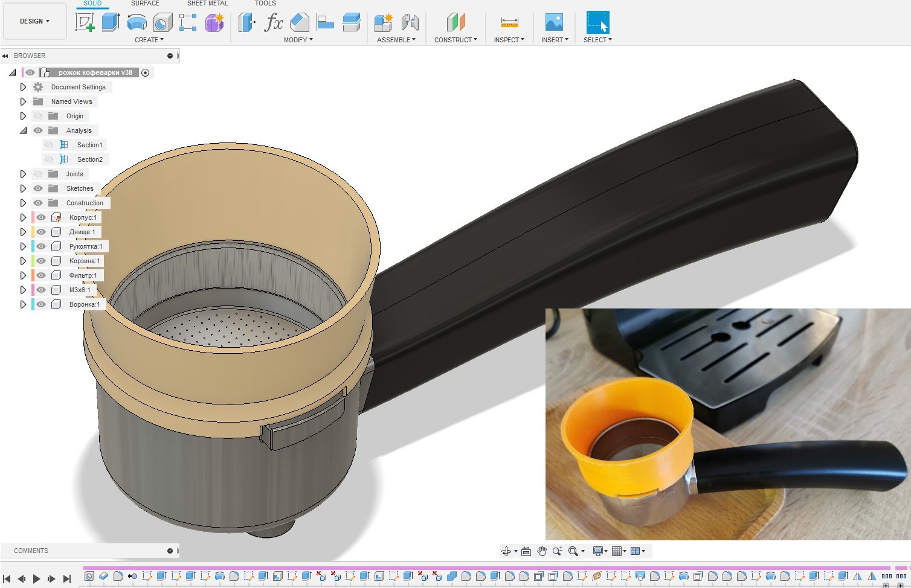Click the Viewports layout icon
Viewport: 911px width, 588px height.
[x=635, y=551]
